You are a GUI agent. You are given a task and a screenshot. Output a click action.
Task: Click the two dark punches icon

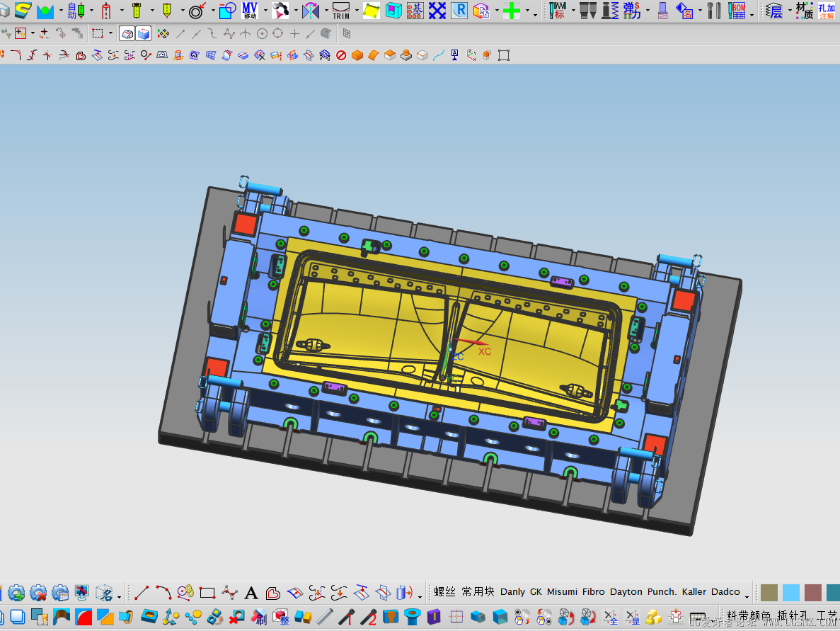[x=588, y=10]
